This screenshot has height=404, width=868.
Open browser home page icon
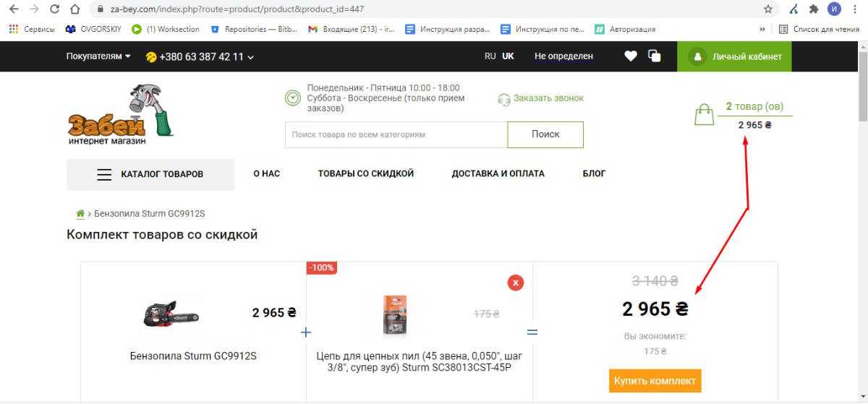pyautogui.click(x=75, y=9)
